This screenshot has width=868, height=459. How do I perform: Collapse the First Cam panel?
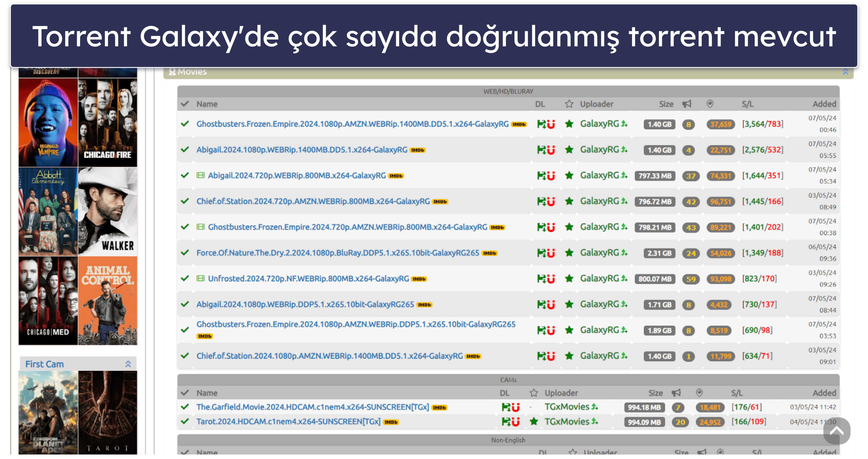click(x=128, y=364)
